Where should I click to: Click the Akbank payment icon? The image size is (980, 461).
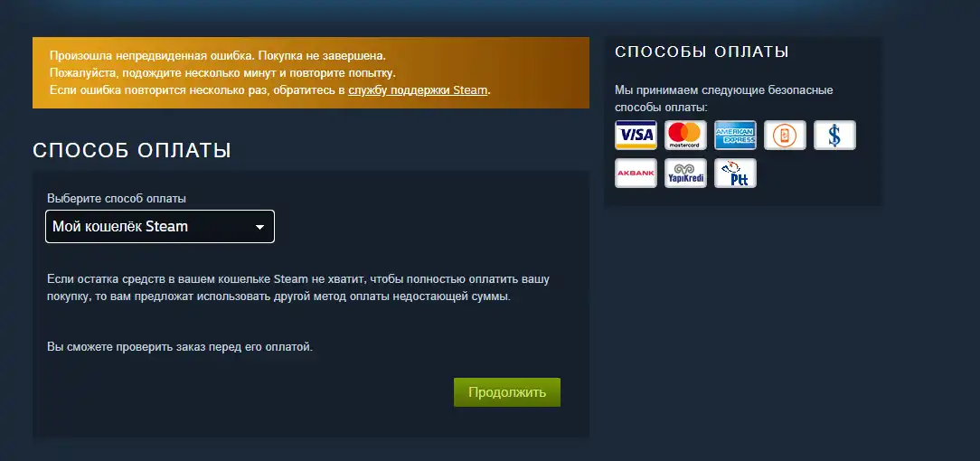(636, 173)
